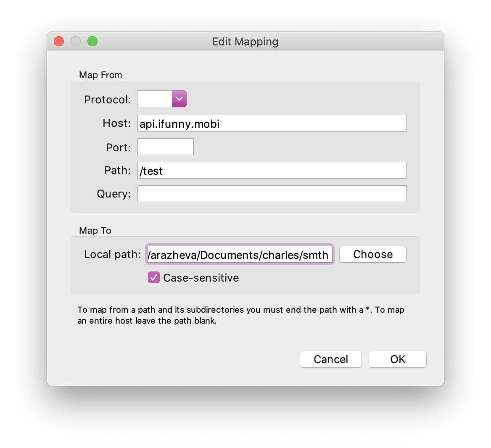Toggle the Case-sensitive checkbox

(x=154, y=278)
